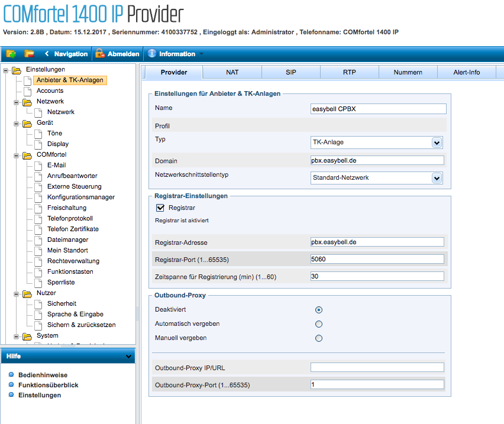The height and width of the screenshot is (424, 504).
Task: Click the page icon beside Sichern & zurücksetzen
Action: (38, 325)
